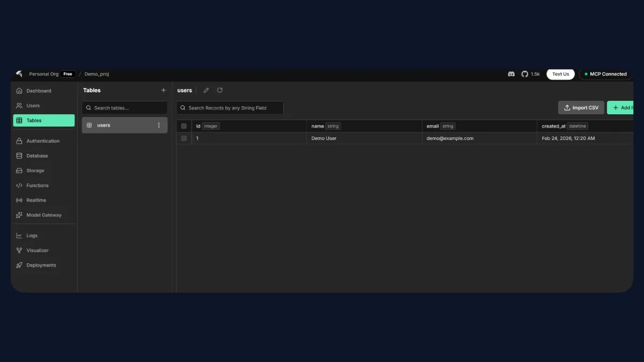Open the Model Gateway section
Screen dimensions: 644x362
[x=41, y=215]
